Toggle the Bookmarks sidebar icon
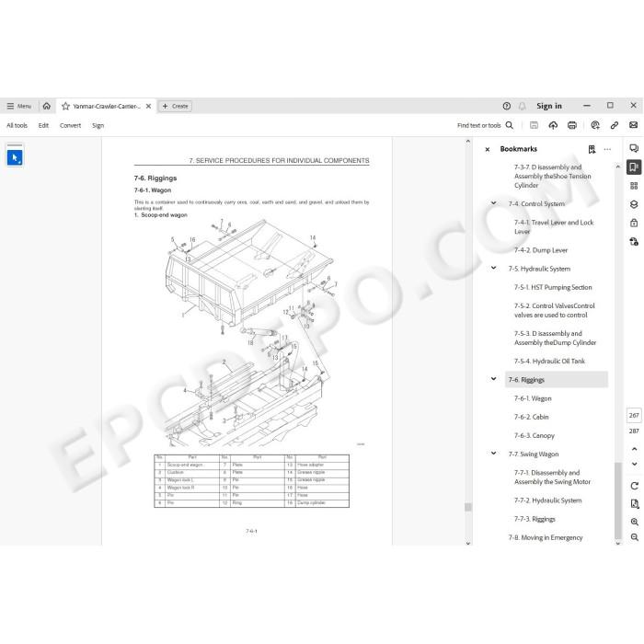This screenshot has width=644, height=644. pyautogui.click(x=634, y=167)
